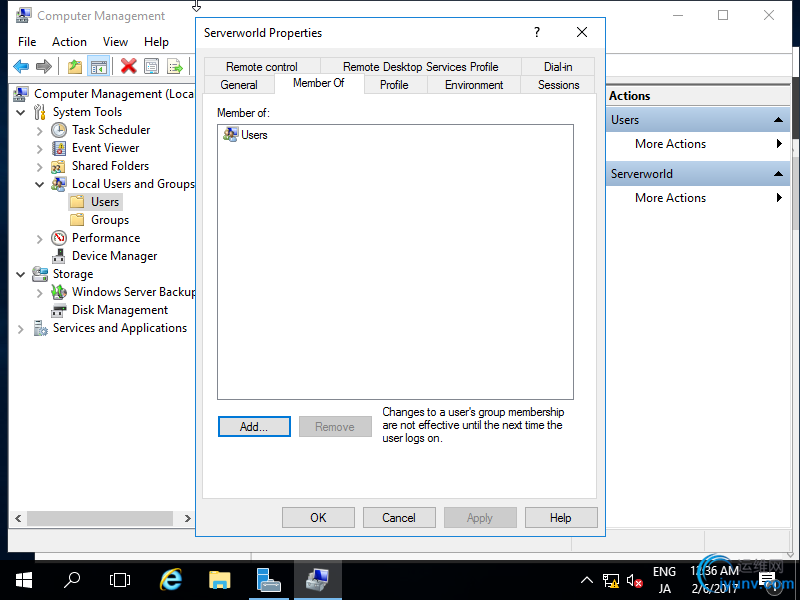Click the dialog's Help button
Viewport: 800px width, 600px height.
click(561, 518)
